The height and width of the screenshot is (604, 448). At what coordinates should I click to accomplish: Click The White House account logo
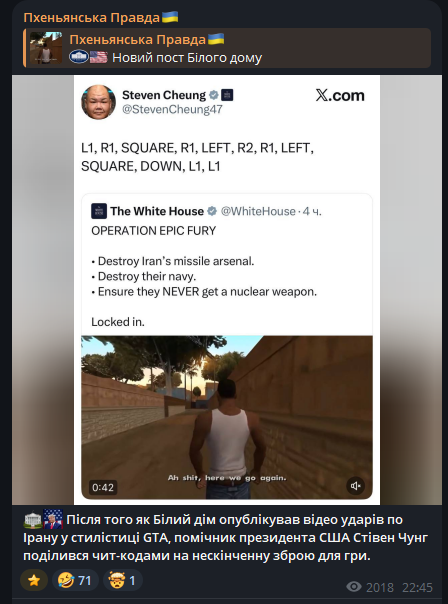click(99, 211)
